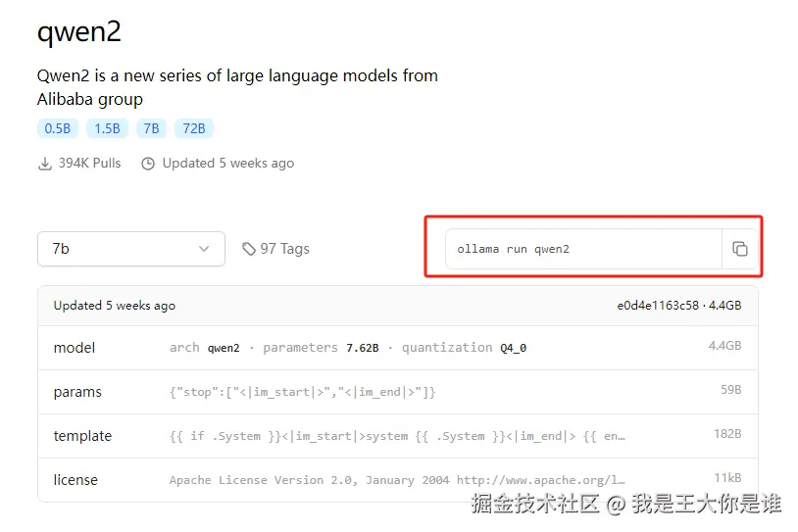Click the digest e0d4e1163c58 · 4.4GB text

[x=679, y=305]
